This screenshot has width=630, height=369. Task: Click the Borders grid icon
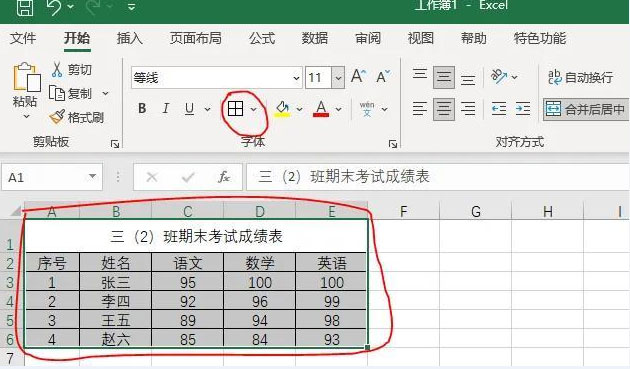coord(235,109)
